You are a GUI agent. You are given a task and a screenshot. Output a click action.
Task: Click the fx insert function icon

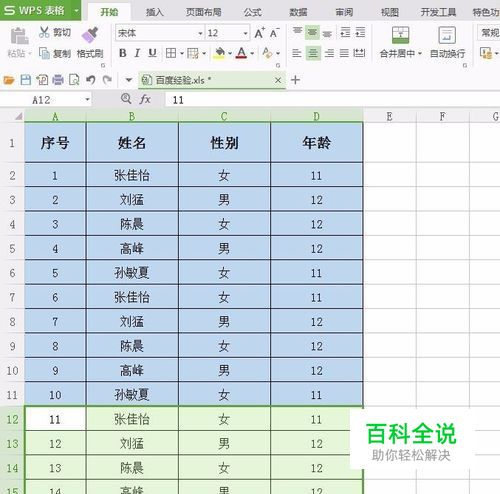click(x=145, y=99)
